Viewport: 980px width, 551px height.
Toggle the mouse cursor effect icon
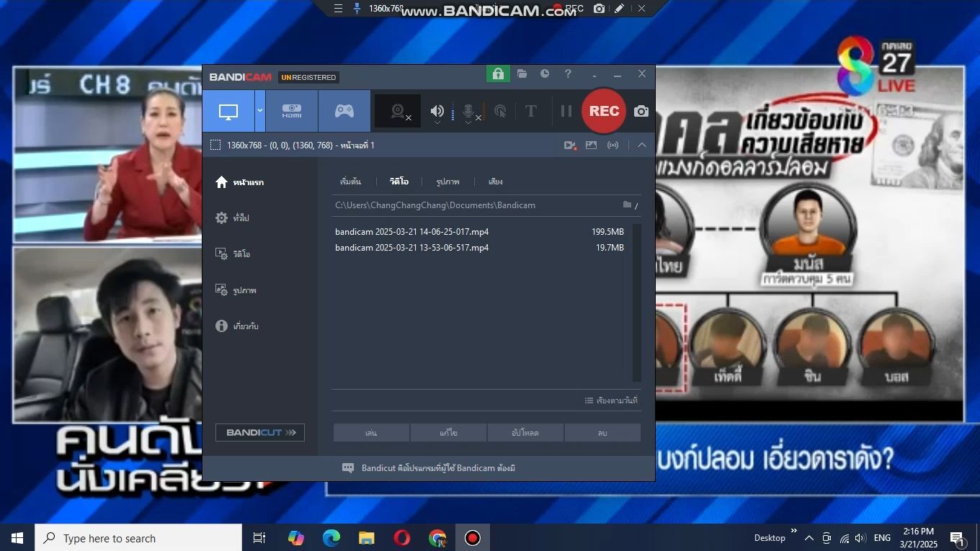[500, 111]
